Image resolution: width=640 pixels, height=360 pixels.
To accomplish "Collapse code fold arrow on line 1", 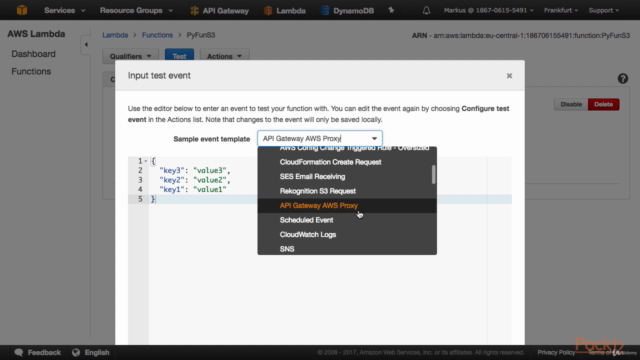I will click(x=146, y=161).
